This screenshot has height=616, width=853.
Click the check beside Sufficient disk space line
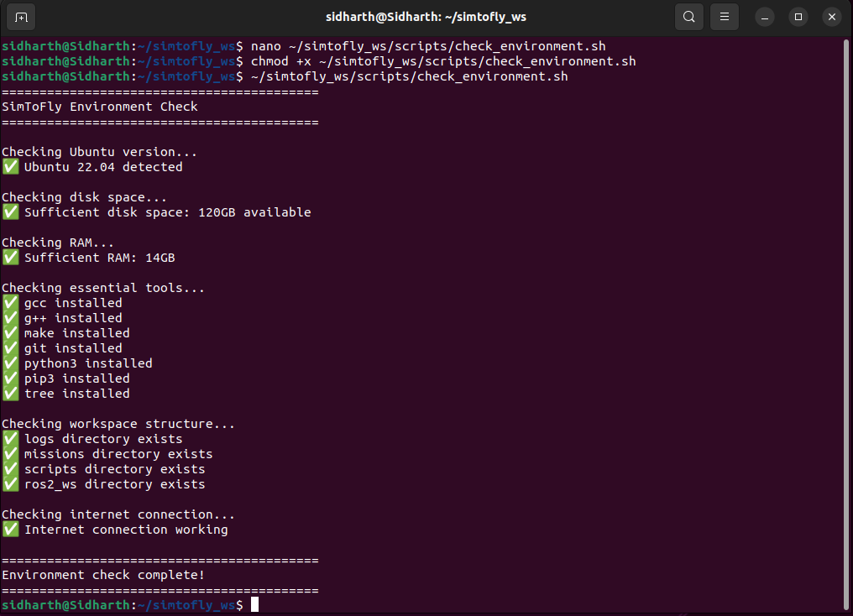[x=10, y=212]
